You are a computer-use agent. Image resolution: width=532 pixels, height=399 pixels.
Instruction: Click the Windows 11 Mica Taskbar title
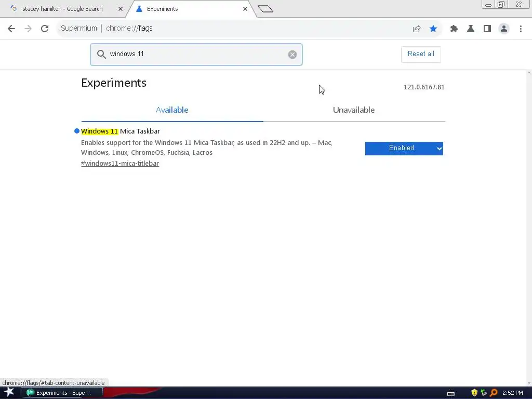(121, 131)
